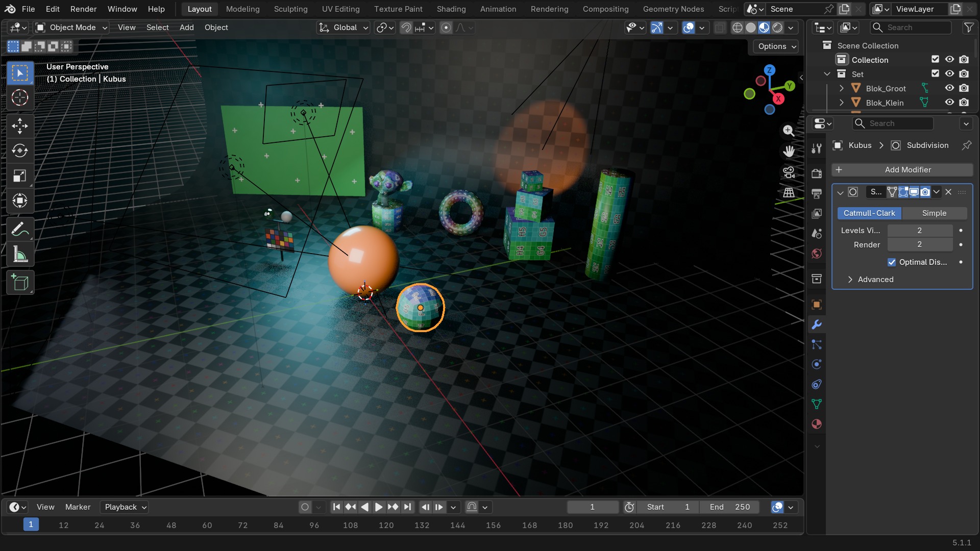Activate the Transform tool
Viewport: 980px width, 551px height.
point(20,201)
